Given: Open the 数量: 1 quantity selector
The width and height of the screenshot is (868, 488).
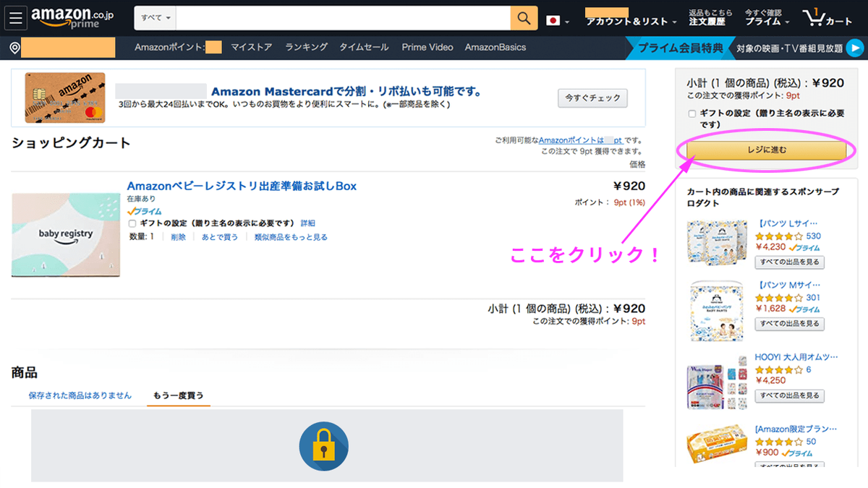Looking at the screenshot, I should (141, 236).
